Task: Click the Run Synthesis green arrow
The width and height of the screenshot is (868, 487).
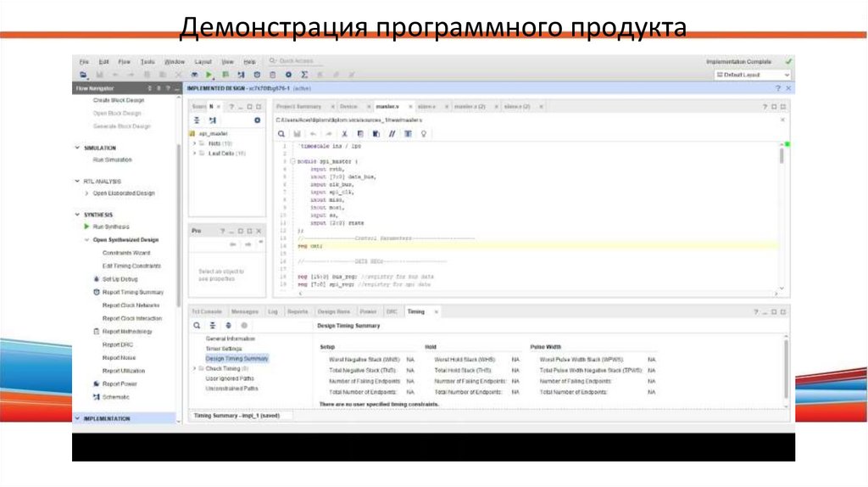Action: pos(86,227)
